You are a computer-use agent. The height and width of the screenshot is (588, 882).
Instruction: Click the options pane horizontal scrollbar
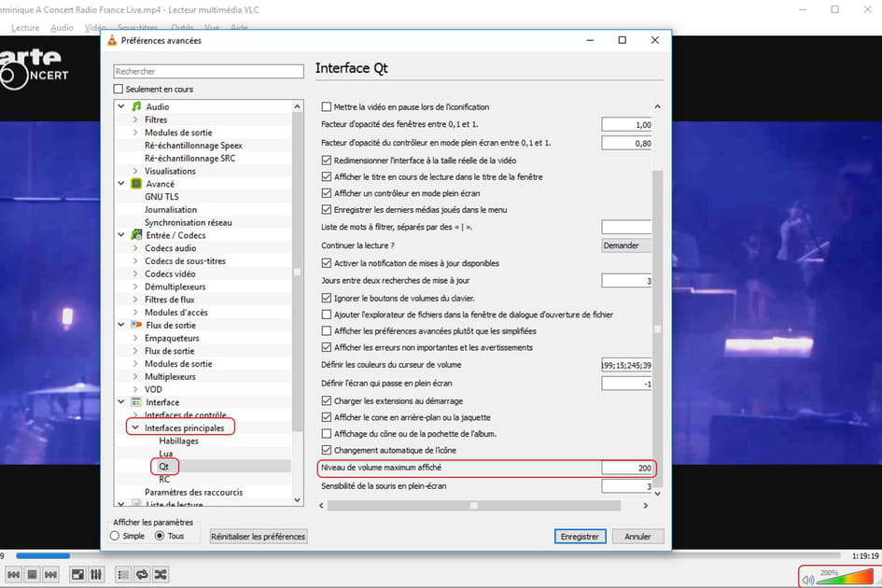(x=473, y=505)
